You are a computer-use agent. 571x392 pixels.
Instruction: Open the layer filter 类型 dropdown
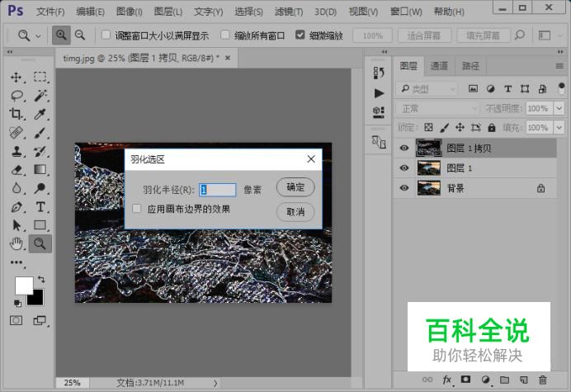point(427,88)
